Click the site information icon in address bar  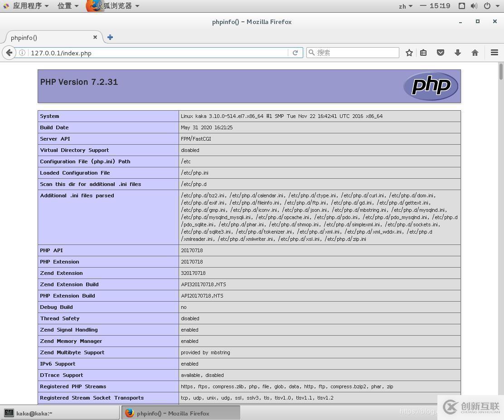(x=22, y=53)
